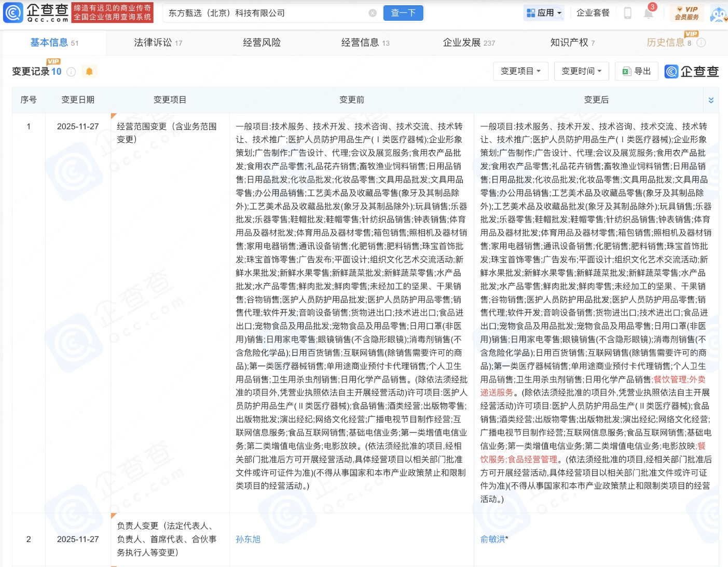Switch to the 历史信息 tab
The height and width of the screenshot is (567, 728).
click(x=668, y=43)
